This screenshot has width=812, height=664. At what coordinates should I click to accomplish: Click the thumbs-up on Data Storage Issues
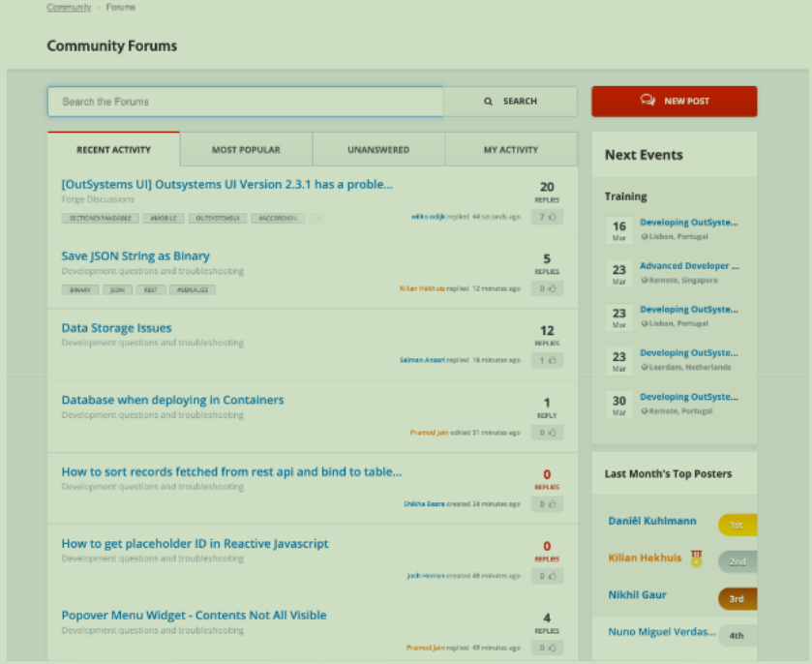[x=555, y=358]
